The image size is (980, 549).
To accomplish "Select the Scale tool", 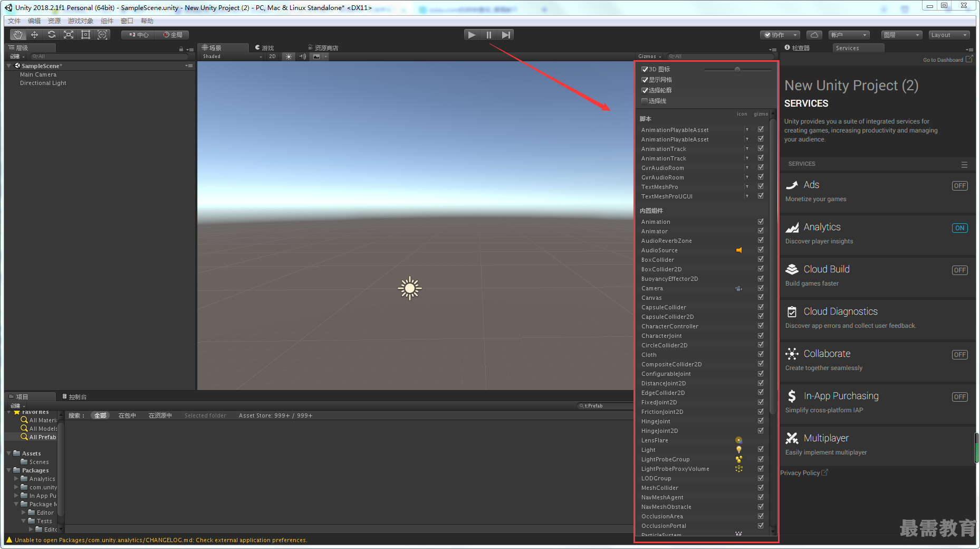I will (69, 35).
